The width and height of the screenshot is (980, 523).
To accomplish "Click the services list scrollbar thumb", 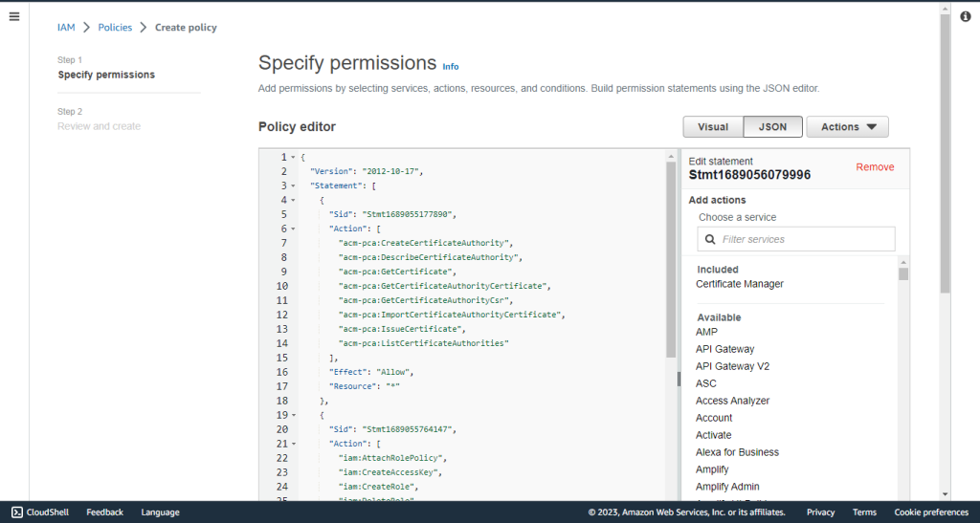I will click(x=903, y=274).
